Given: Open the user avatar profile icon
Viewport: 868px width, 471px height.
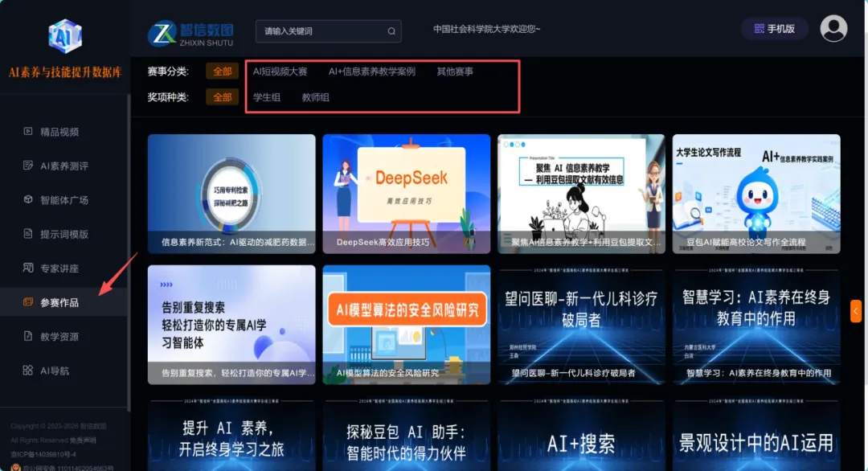Looking at the screenshot, I should [x=833, y=29].
